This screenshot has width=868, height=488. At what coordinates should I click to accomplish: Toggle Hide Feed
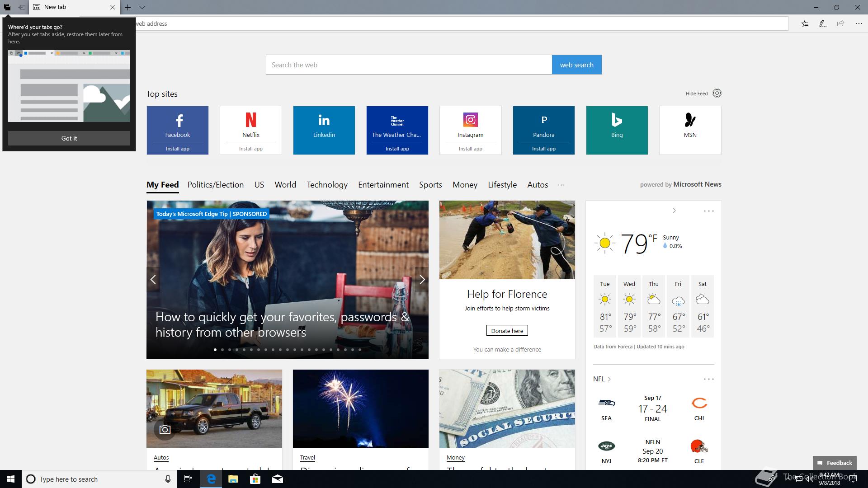(x=696, y=94)
